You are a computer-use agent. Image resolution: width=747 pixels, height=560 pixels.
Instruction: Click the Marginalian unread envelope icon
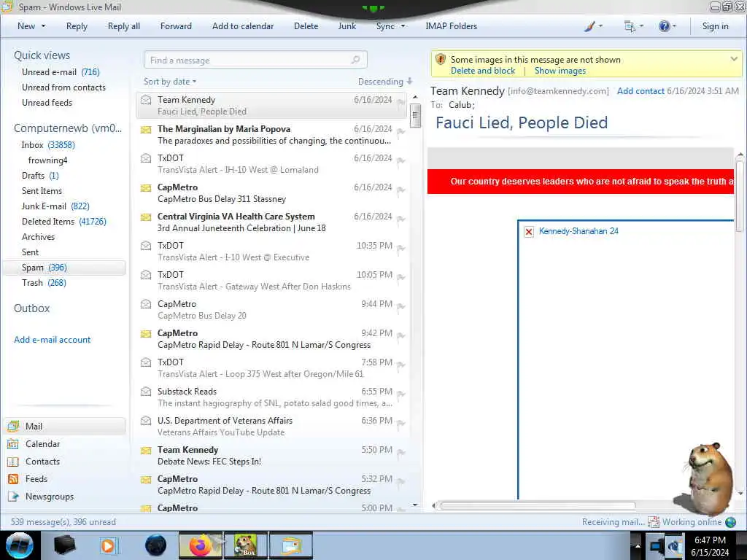click(146, 129)
